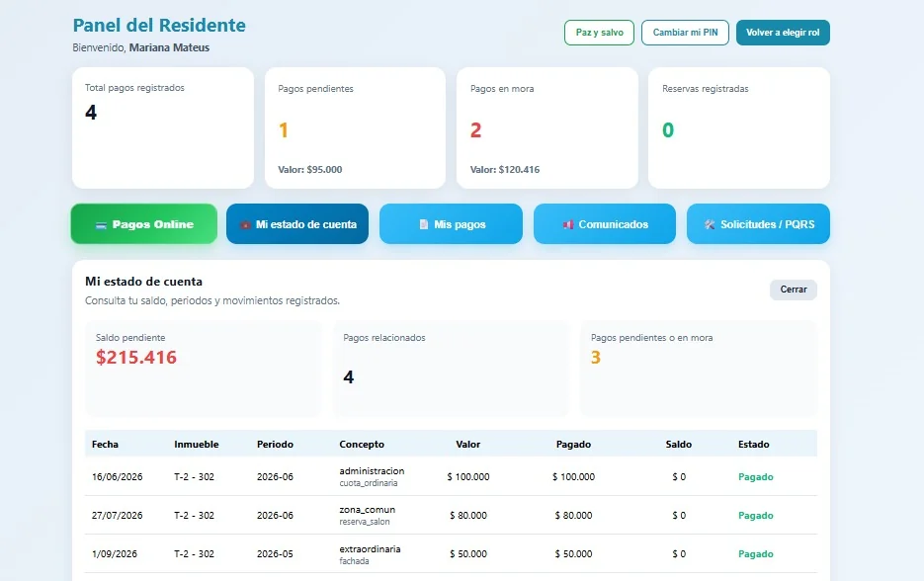This screenshot has height=581, width=924.
Task: Click the Reservas registradas card
Action: click(739, 127)
